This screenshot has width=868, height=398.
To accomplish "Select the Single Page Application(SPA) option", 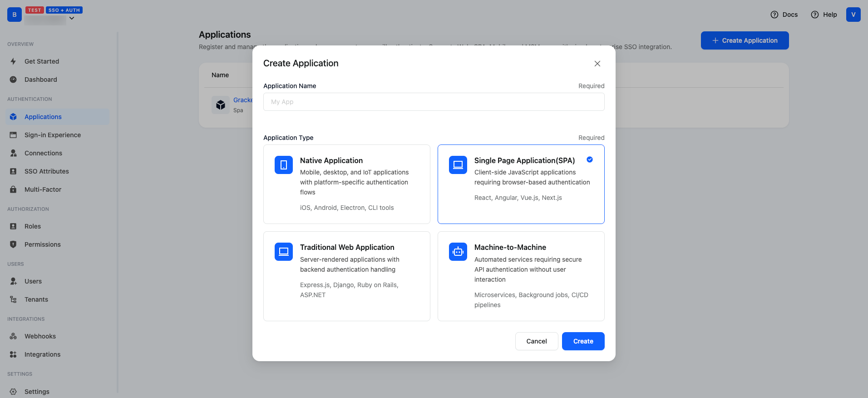I will (521, 184).
